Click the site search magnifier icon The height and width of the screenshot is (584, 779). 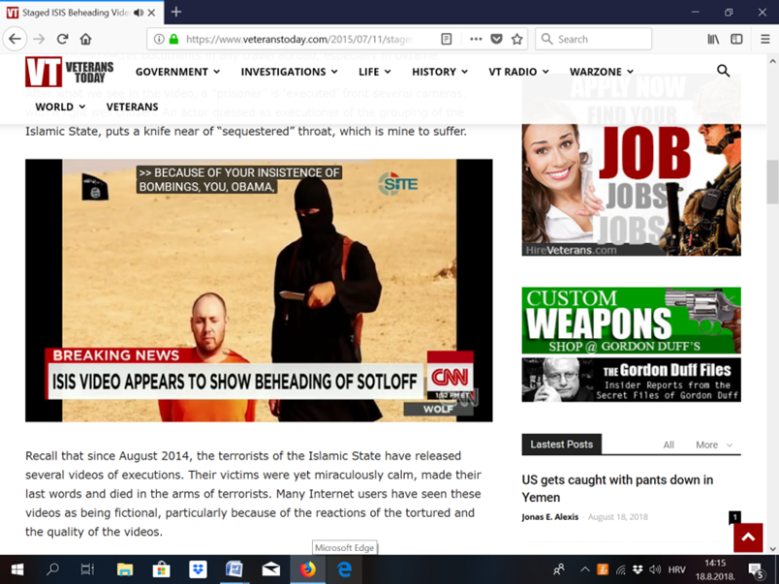point(723,71)
